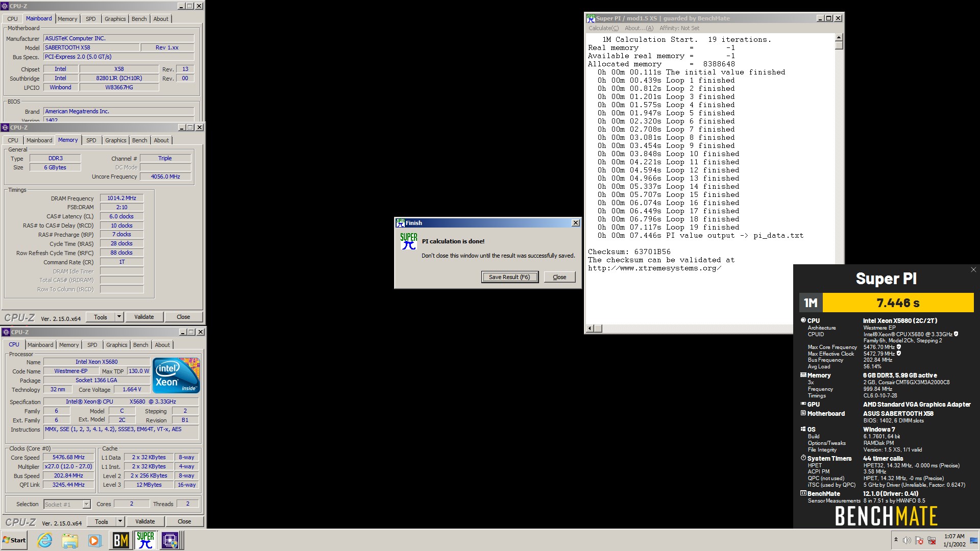Click the http://www.xtremesystems.org/ text

[654, 268]
